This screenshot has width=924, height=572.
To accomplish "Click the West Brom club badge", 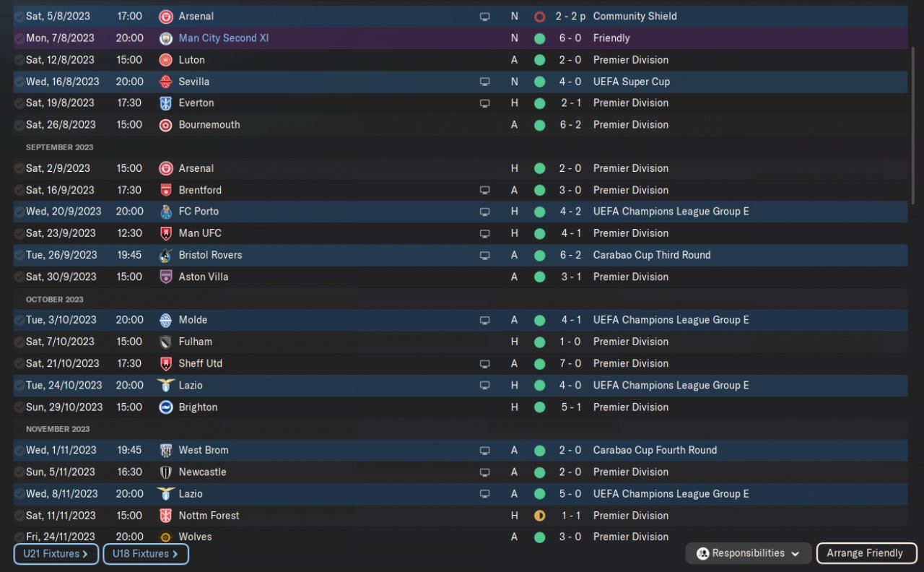I will 166,451.
